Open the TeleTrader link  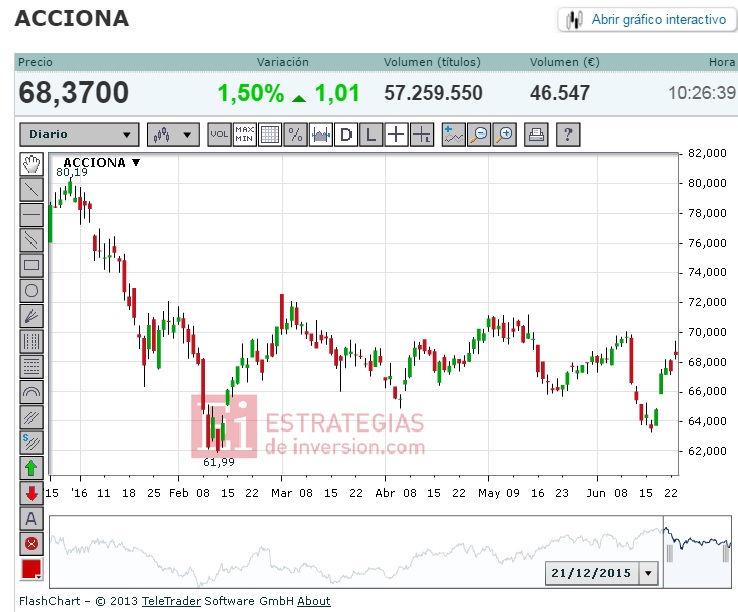(171, 601)
